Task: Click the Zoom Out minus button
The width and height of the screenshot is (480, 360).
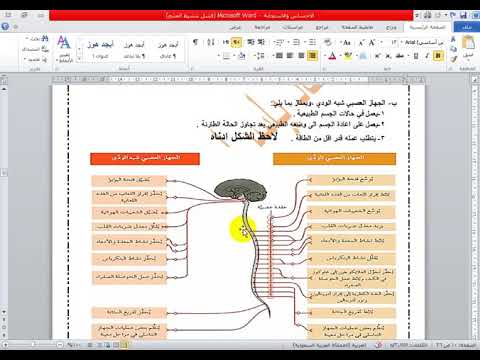Action: click(60, 345)
